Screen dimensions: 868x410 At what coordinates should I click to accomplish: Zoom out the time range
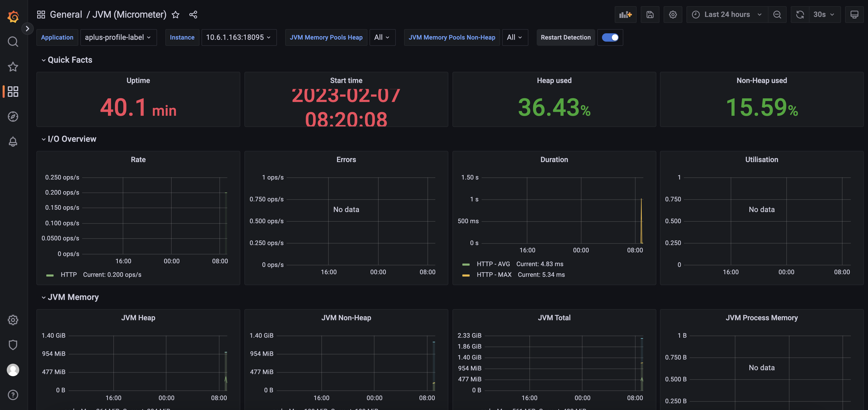tap(777, 15)
